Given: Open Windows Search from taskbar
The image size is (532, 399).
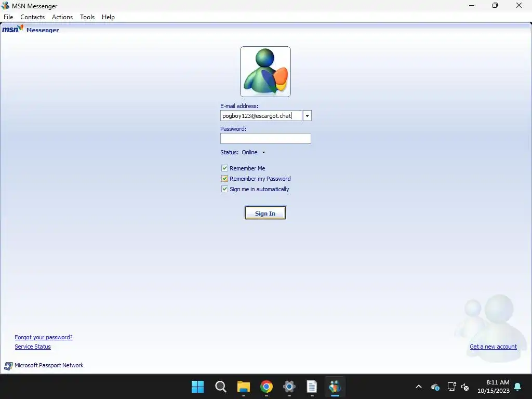Looking at the screenshot, I should tap(220, 387).
